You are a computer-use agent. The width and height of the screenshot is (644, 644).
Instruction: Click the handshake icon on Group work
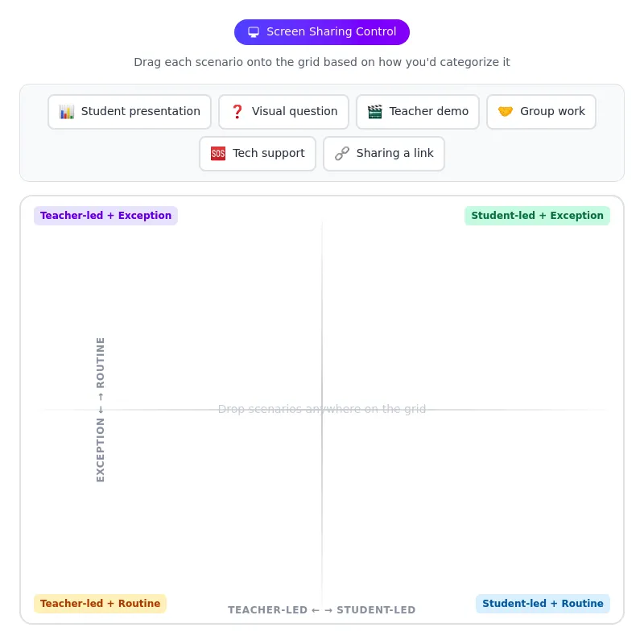click(506, 112)
